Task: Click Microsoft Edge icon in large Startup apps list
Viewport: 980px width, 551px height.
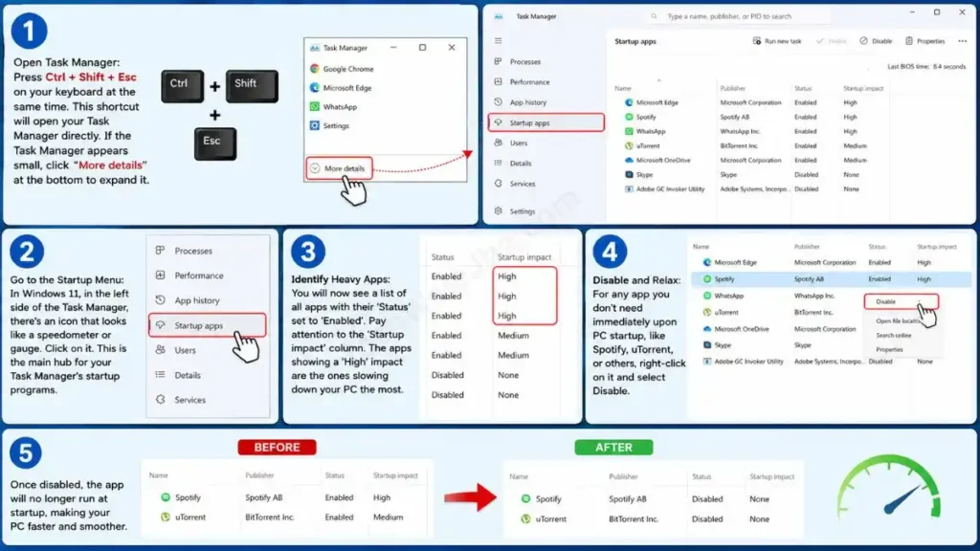Action: (629, 102)
